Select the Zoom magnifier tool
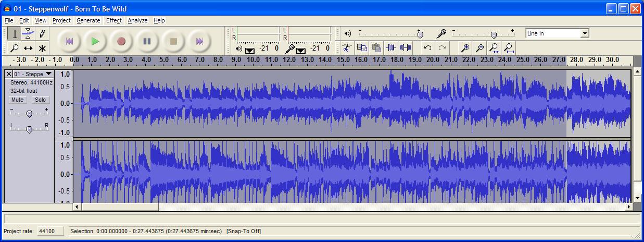 (x=15, y=48)
